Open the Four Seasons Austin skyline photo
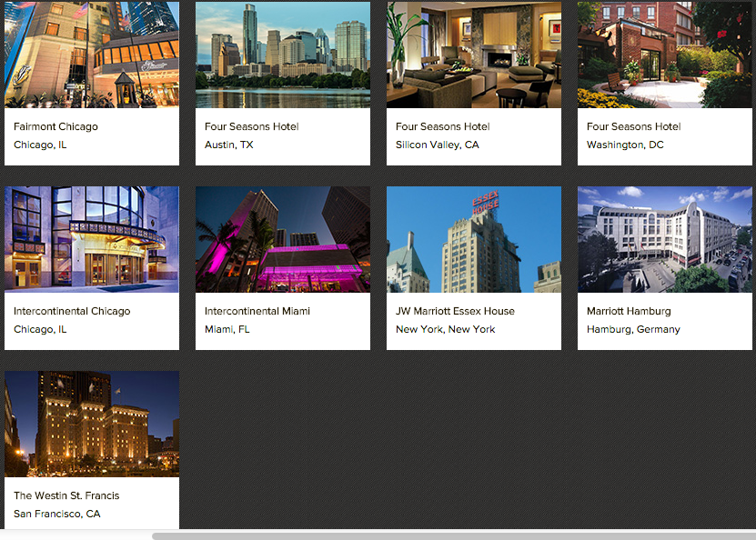 [282, 55]
